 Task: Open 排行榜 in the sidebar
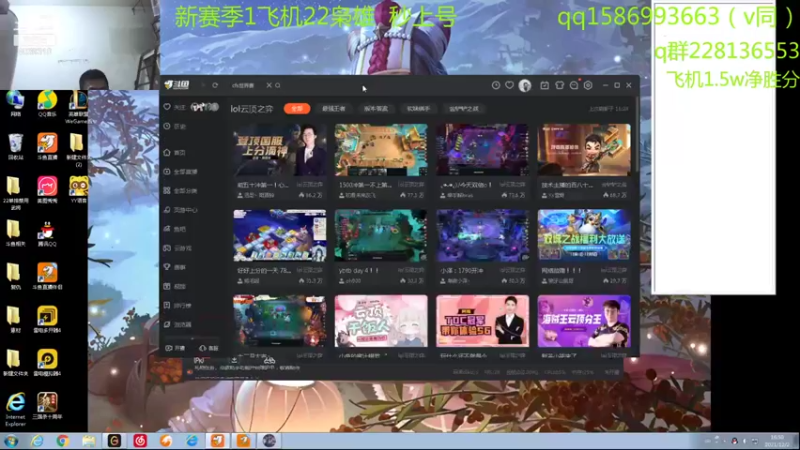click(x=178, y=305)
